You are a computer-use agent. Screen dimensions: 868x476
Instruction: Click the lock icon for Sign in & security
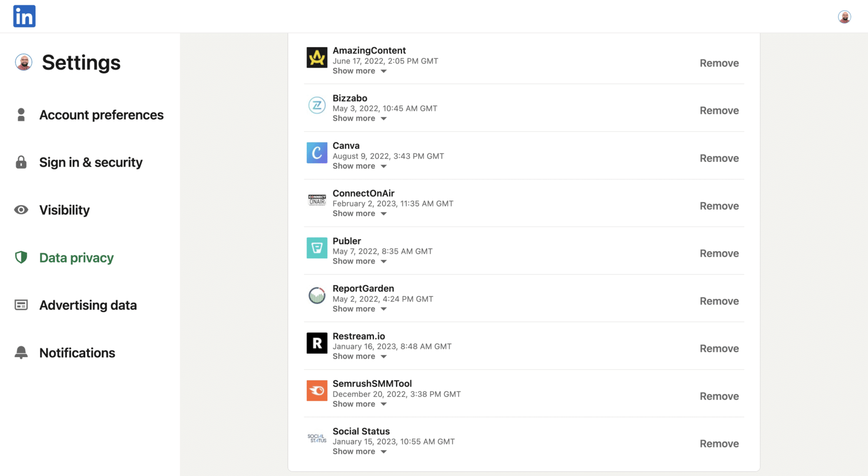coord(21,162)
